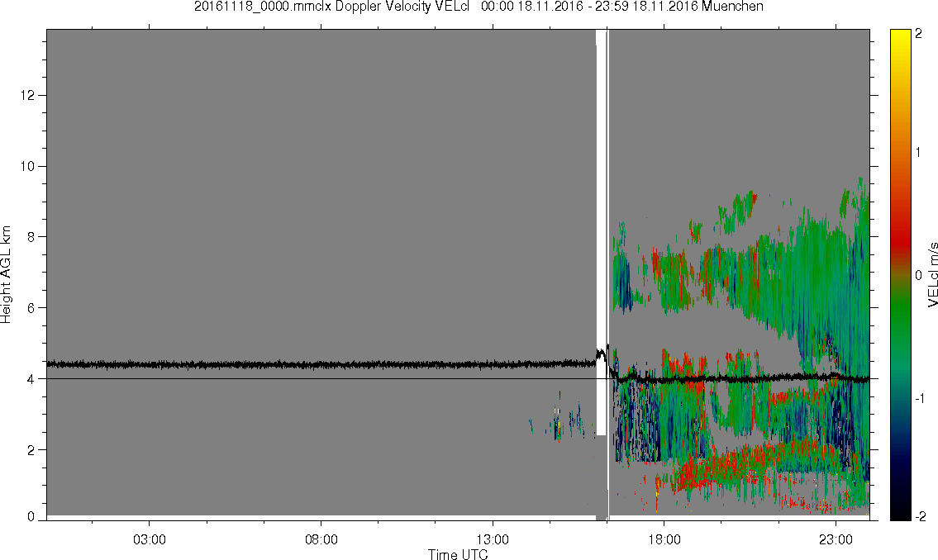Click the colorbar tick label -2
The width and height of the screenshot is (938, 560).
pos(921,516)
